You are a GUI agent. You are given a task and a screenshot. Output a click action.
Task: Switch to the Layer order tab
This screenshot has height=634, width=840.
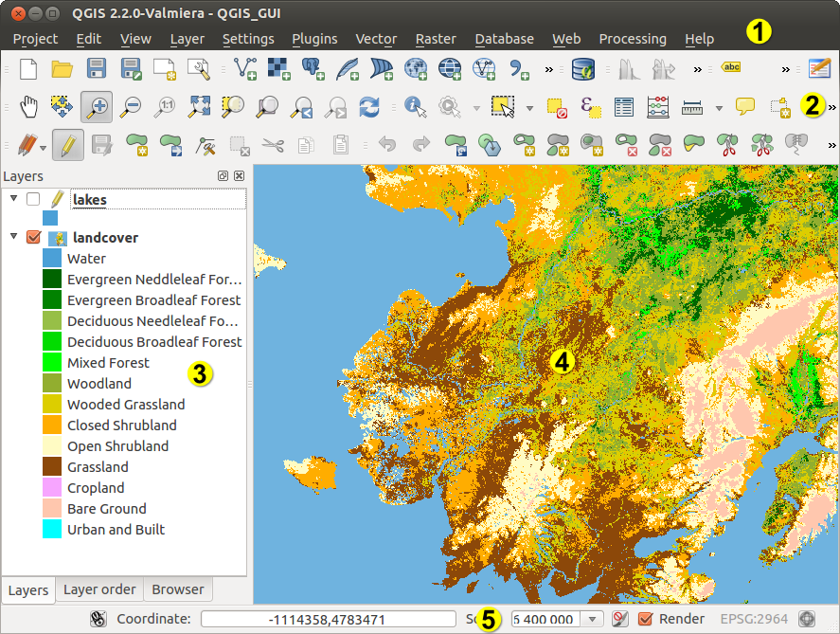(99, 589)
